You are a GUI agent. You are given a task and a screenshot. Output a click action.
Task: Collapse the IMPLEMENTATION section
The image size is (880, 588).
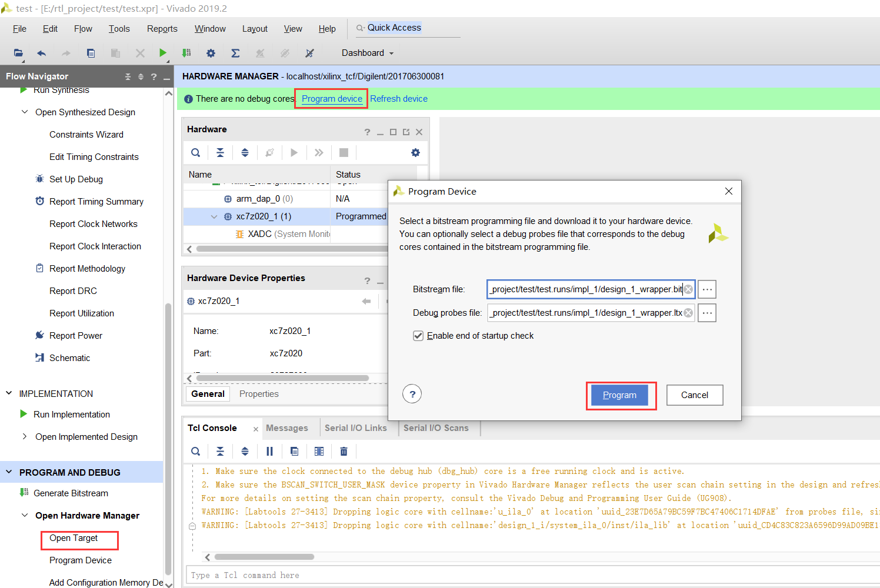point(9,393)
